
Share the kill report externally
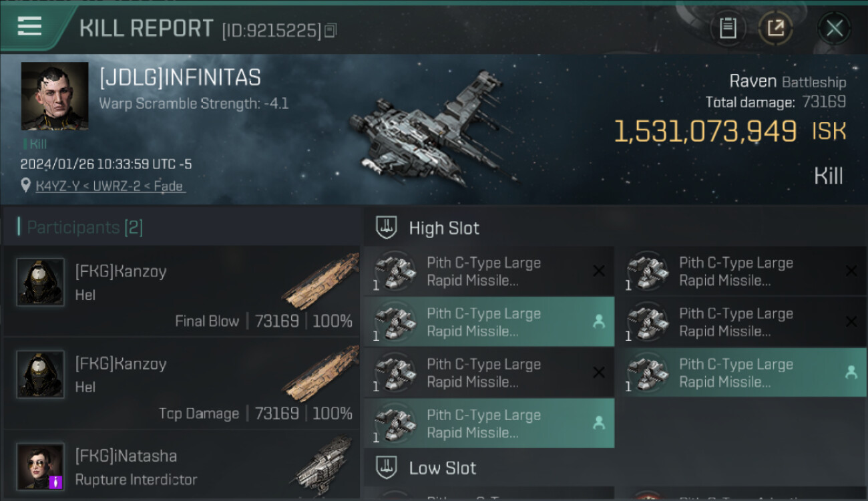(776, 28)
